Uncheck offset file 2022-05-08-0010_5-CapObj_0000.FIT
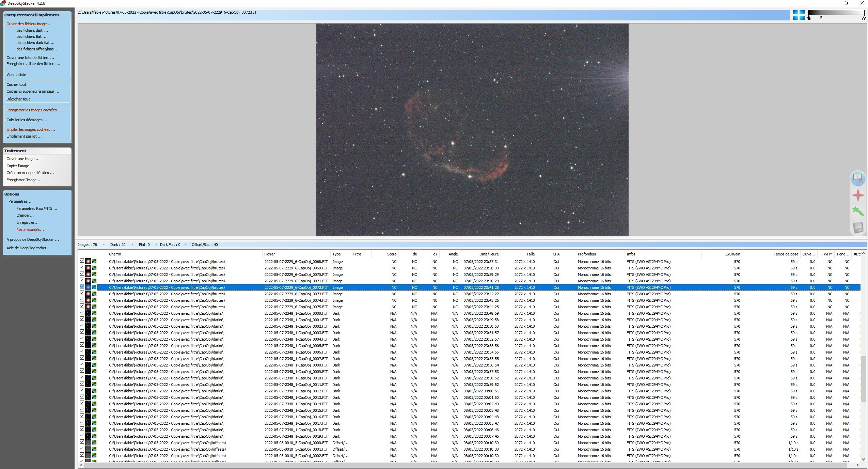 [82, 442]
